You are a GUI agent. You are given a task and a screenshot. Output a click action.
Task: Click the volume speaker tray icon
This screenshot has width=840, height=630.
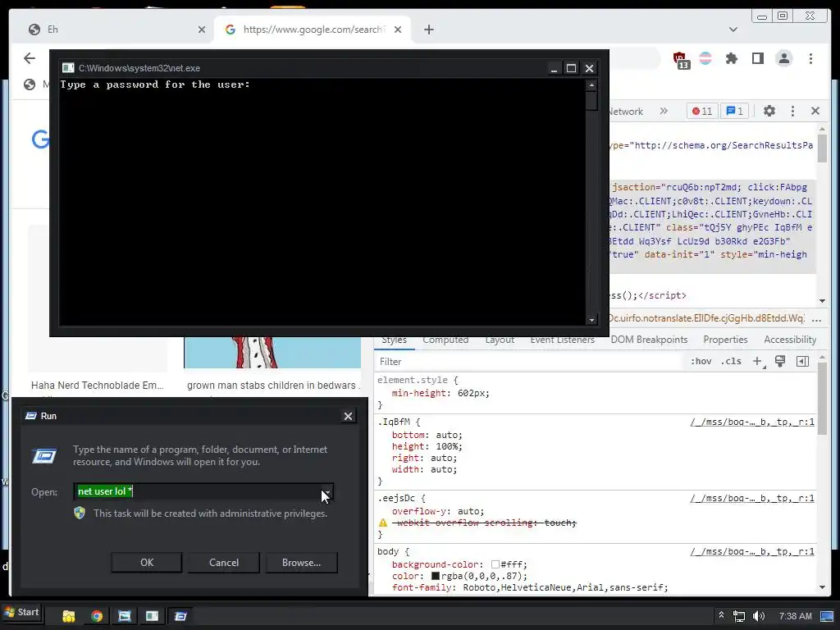[x=759, y=616]
